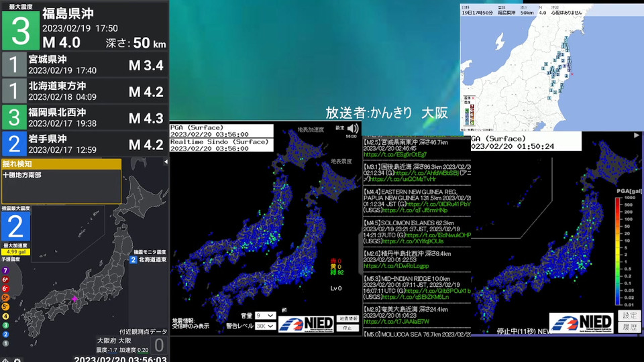Click the Realtime Sindo (Surface) timestamp box

(221, 145)
